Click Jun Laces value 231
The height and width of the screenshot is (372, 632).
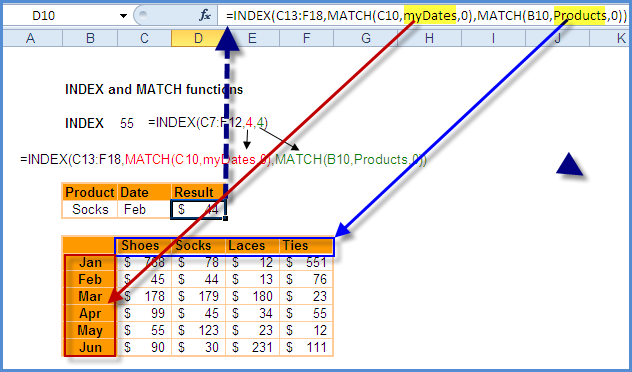click(252, 347)
